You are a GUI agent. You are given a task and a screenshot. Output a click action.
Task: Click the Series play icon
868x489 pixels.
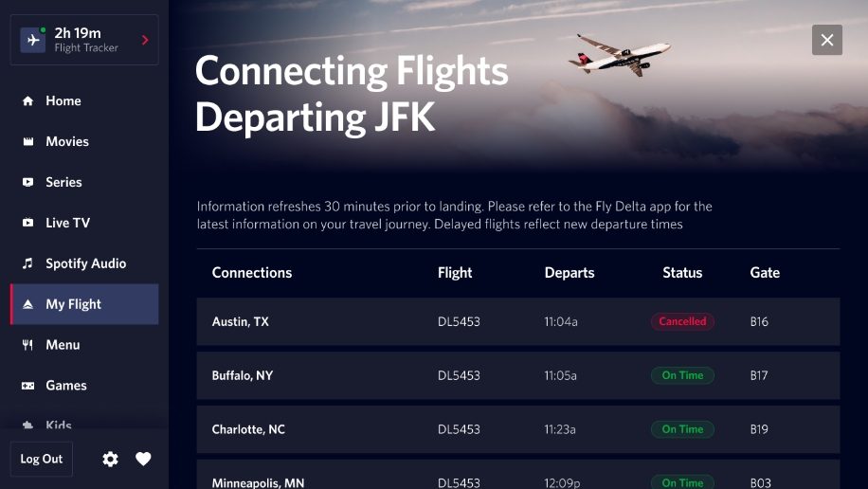pos(27,183)
